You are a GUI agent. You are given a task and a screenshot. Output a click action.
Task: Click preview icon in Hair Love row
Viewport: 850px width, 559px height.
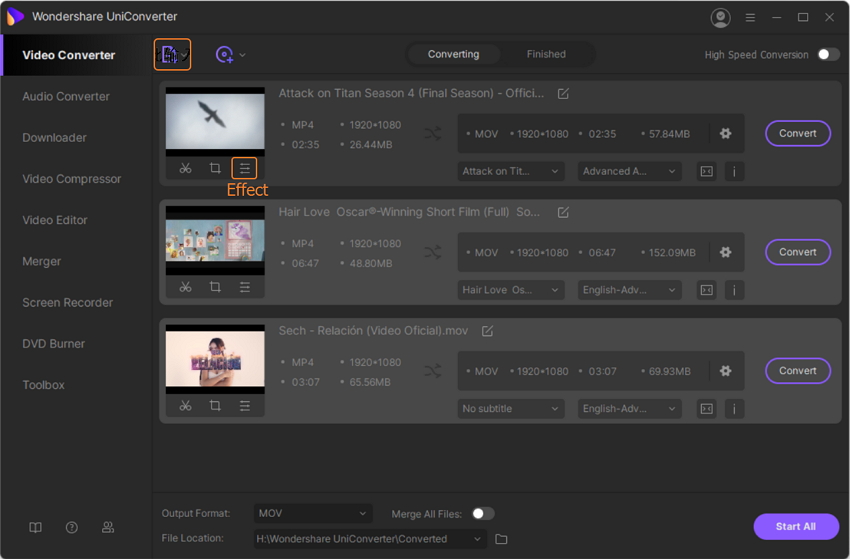point(706,290)
